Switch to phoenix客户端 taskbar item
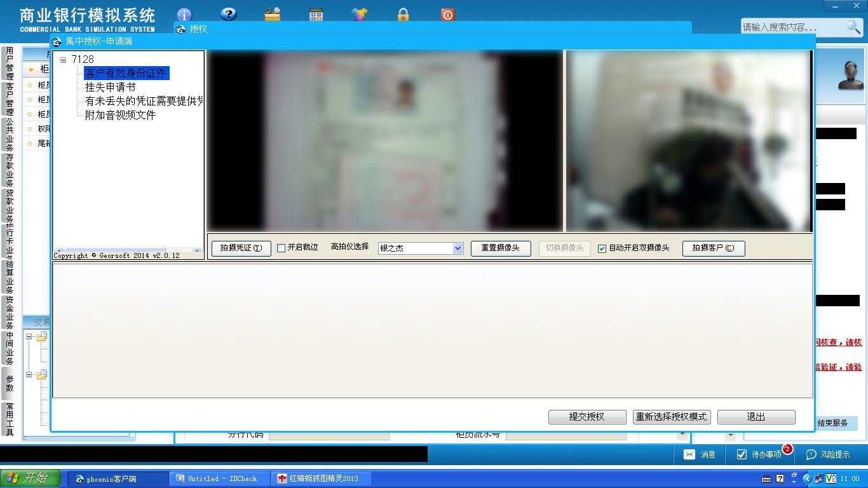The height and width of the screenshot is (488, 868). (118, 479)
